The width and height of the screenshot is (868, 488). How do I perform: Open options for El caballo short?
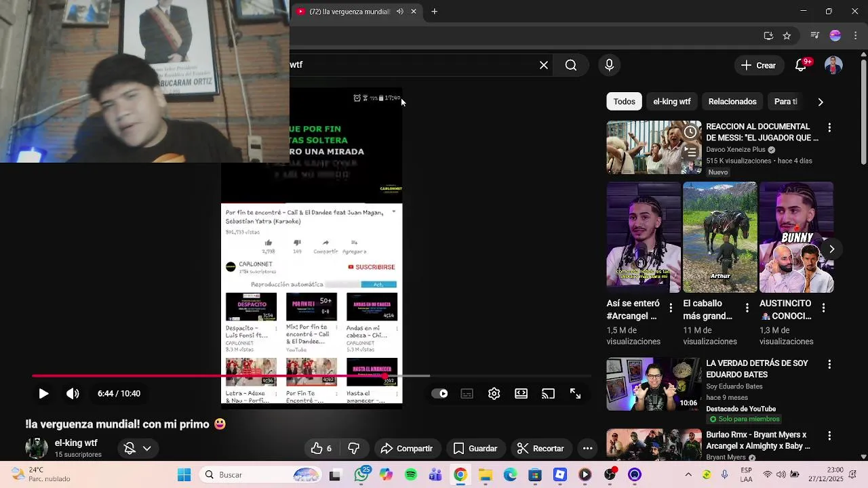click(x=747, y=308)
